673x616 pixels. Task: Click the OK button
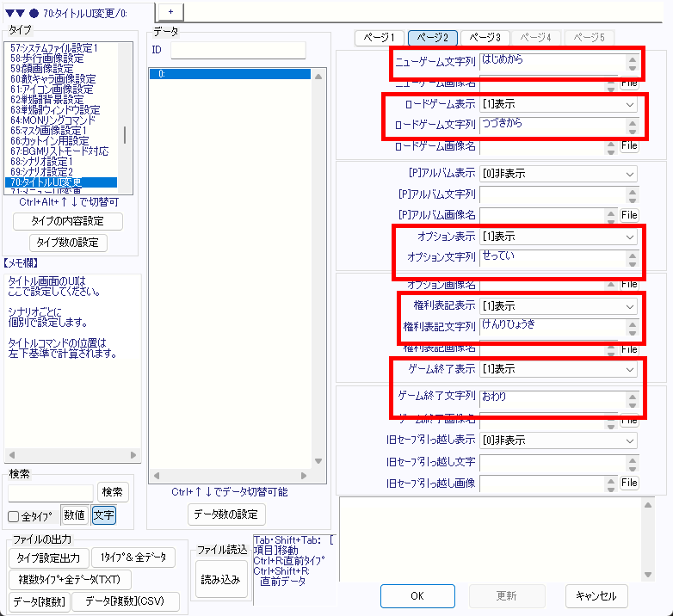coord(417,595)
